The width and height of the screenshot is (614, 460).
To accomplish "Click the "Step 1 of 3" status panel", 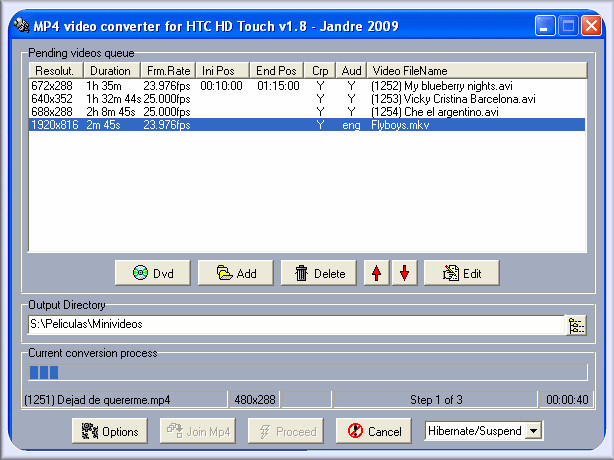I will [x=436, y=400].
